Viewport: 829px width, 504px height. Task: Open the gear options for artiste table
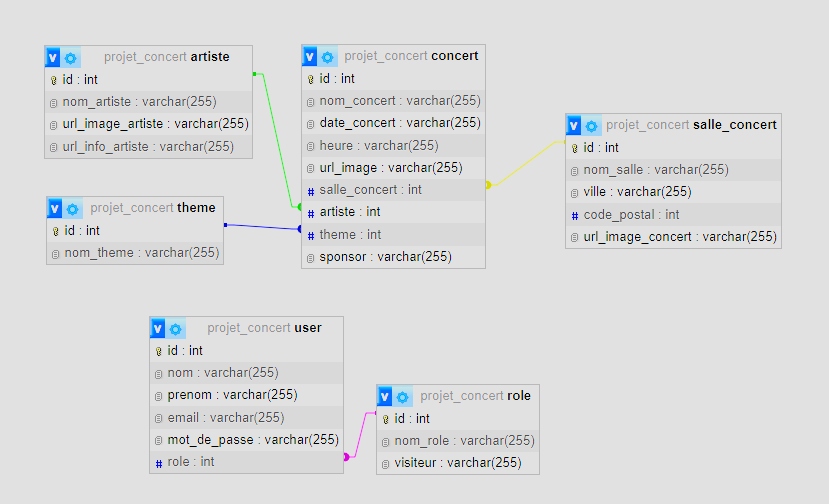point(71,57)
